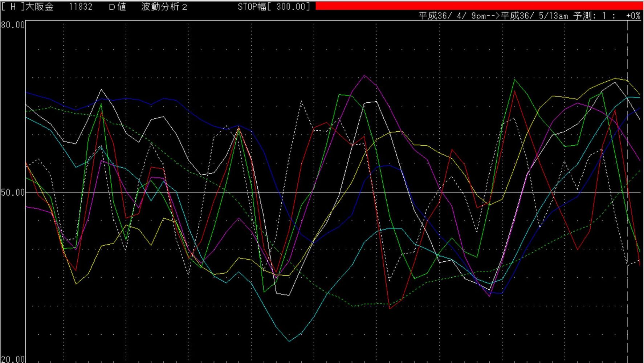Click the red status bar at top
This screenshot has width=644, height=363.
tap(479, 5)
